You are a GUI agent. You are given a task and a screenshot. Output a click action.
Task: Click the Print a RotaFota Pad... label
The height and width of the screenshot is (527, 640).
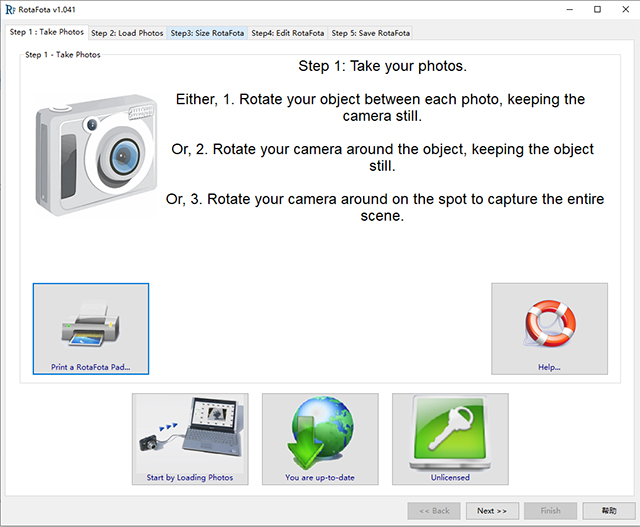pos(91,367)
